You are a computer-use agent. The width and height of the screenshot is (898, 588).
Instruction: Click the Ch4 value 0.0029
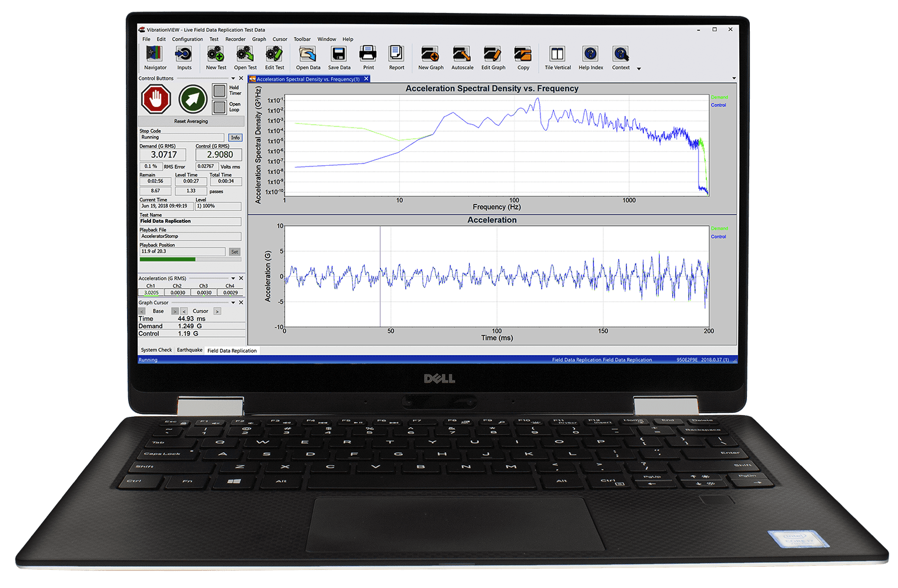coord(231,292)
